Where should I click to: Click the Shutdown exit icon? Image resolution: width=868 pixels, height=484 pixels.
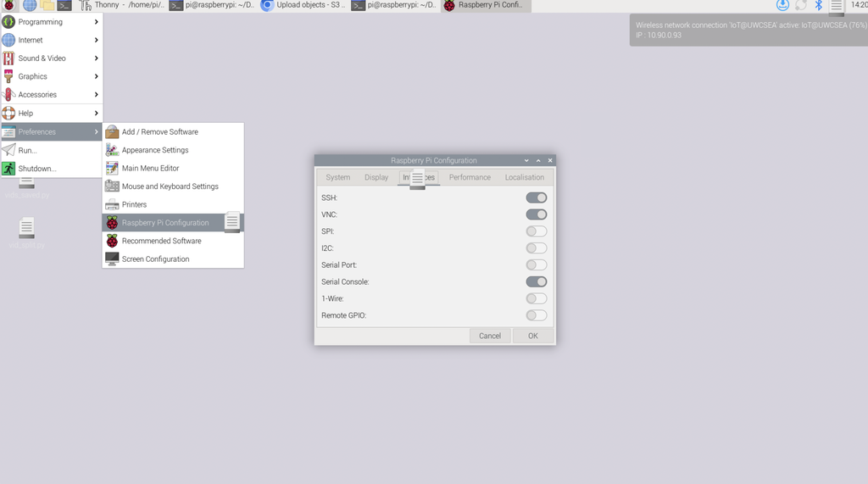tap(8, 169)
